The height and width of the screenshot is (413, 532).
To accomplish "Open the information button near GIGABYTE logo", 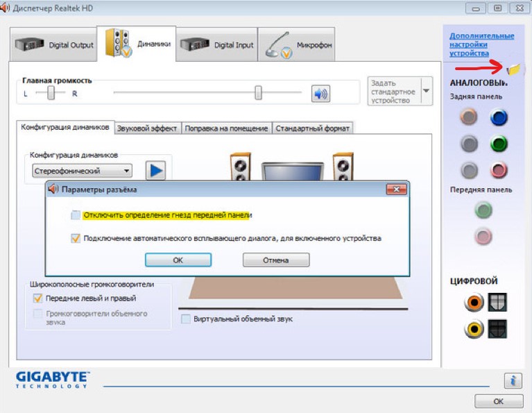I will click(x=513, y=380).
